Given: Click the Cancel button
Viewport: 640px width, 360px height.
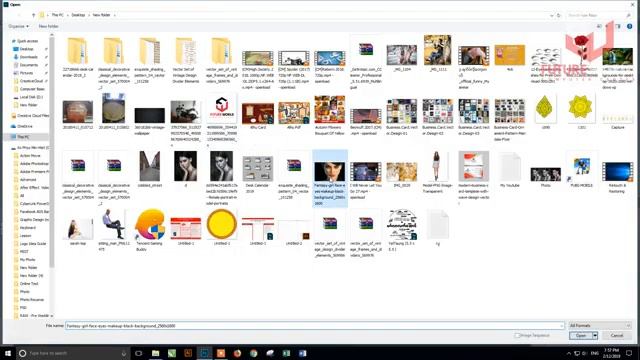Looking at the screenshot, I should [616, 336].
